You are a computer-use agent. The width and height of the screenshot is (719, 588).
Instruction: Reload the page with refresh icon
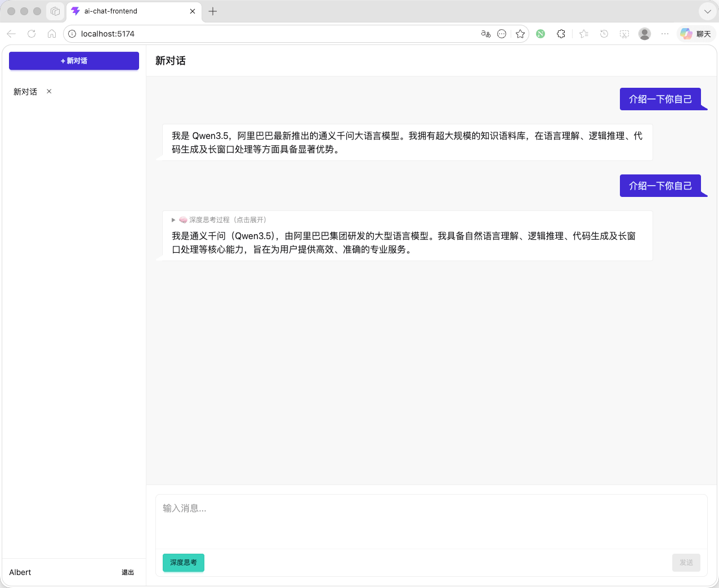[x=32, y=34]
